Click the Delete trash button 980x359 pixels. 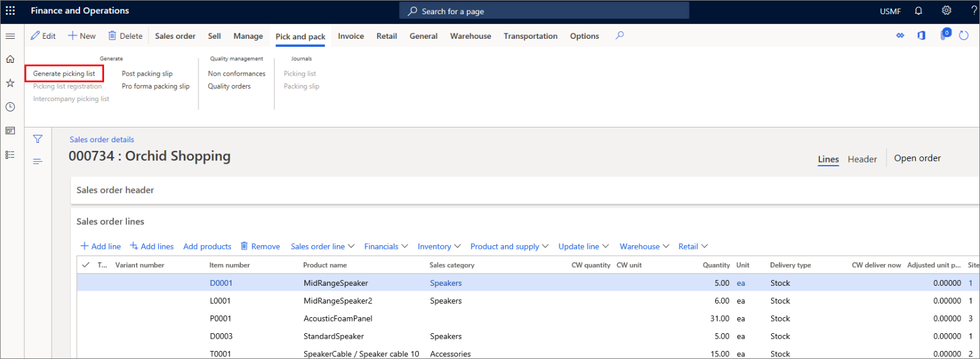(x=125, y=36)
